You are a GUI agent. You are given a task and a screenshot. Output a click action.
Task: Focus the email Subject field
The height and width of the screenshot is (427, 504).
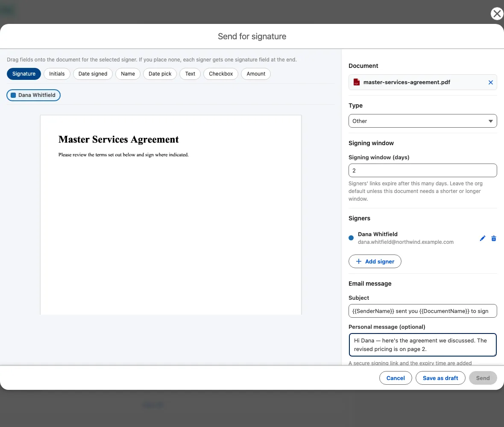coord(423,311)
